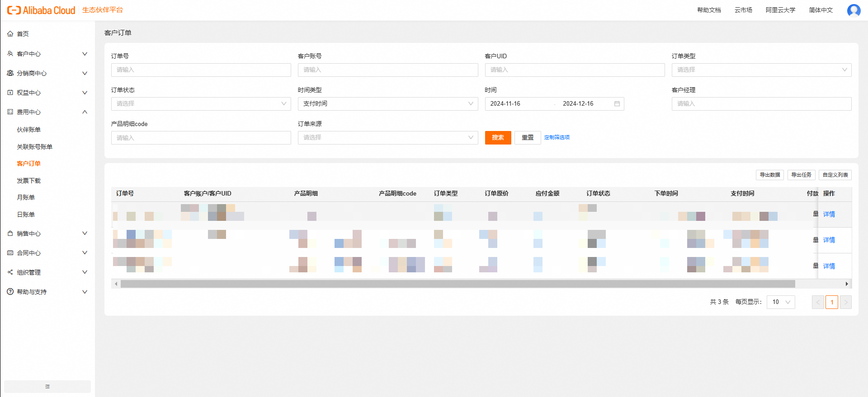
Task: Open 伙伴账单 in the sidebar
Action: (x=28, y=130)
